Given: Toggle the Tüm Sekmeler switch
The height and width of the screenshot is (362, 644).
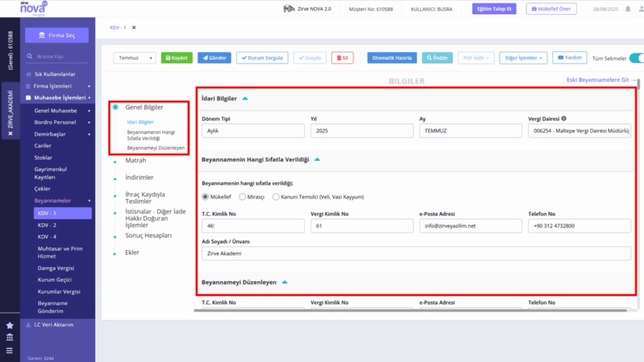Looking at the screenshot, I should pos(636,58).
